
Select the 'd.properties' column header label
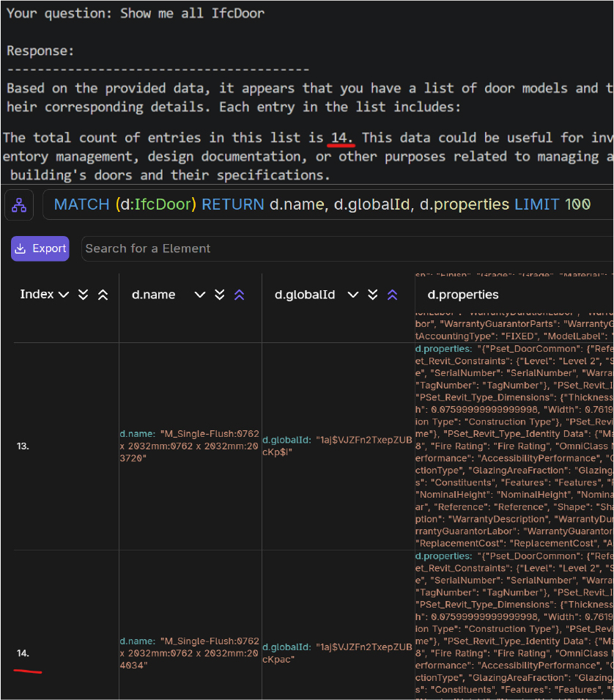[x=463, y=295]
